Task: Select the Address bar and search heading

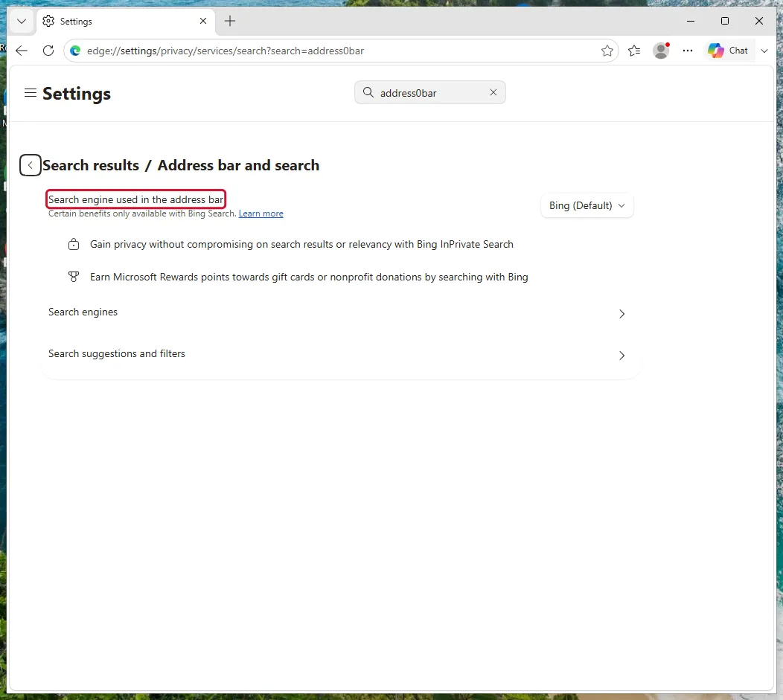Action: pos(238,165)
